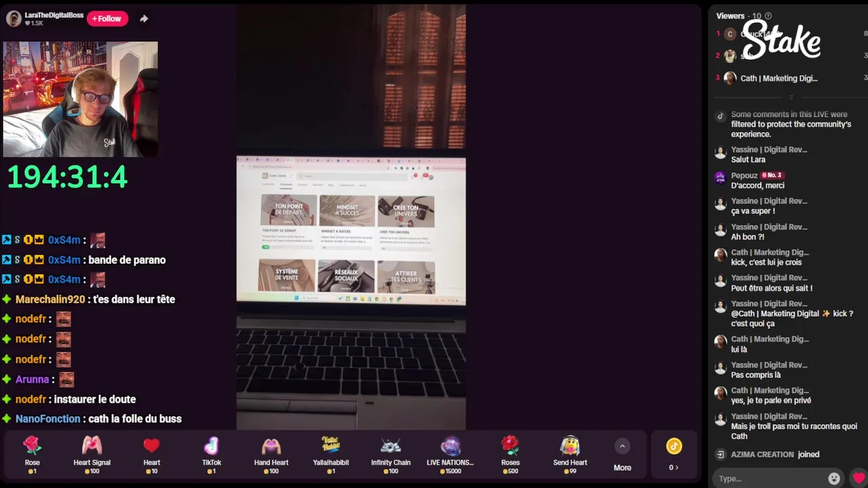Image resolution: width=868 pixels, height=488 pixels.
Task: Send a Rose gift
Action: coord(33,455)
